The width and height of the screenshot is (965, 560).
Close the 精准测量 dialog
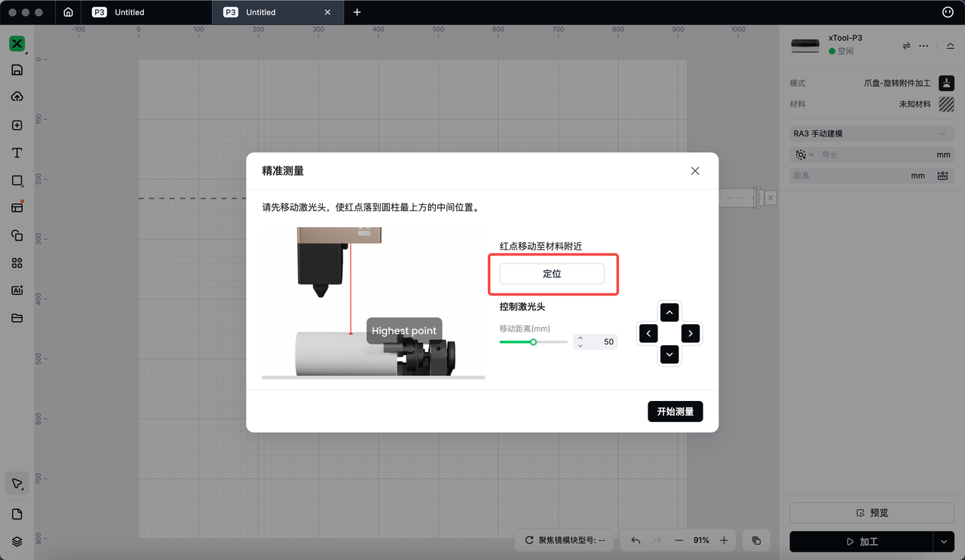tap(694, 171)
